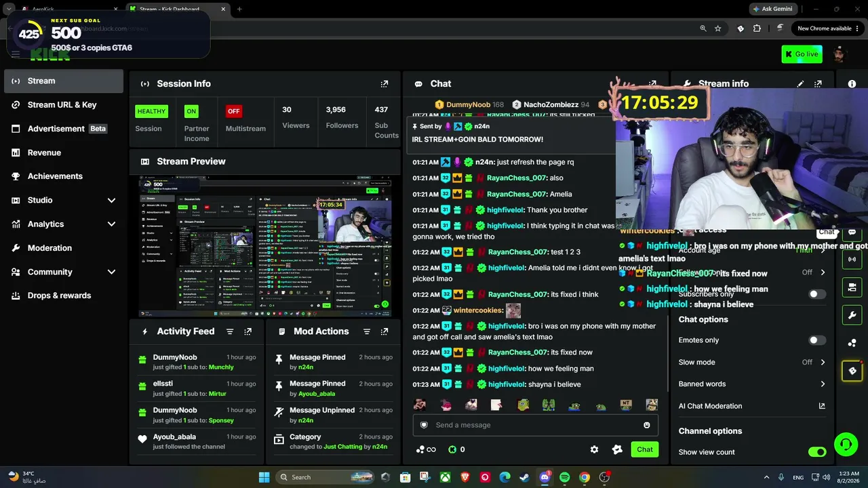Screen dimensions: 868x488
Task: Send message with Chat button
Action: coord(645,449)
